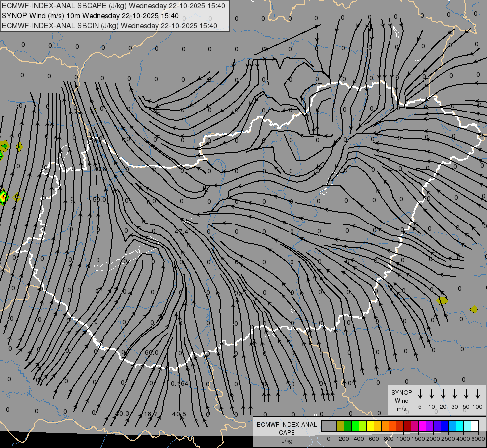
Task: Click the 5 m/s wind arrow in legend
Action: pyautogui.click(x=420, y=394)
